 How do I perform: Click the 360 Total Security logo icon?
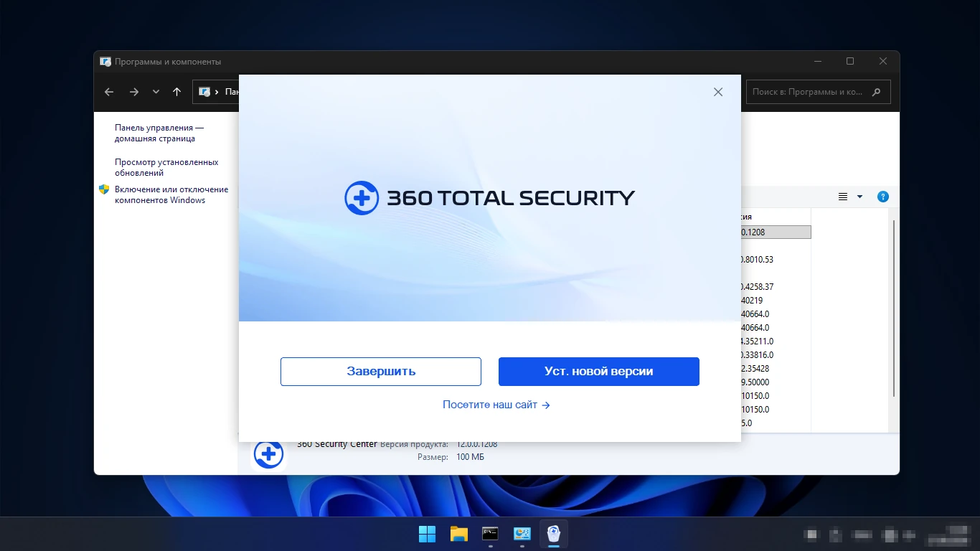click(361, 198)
